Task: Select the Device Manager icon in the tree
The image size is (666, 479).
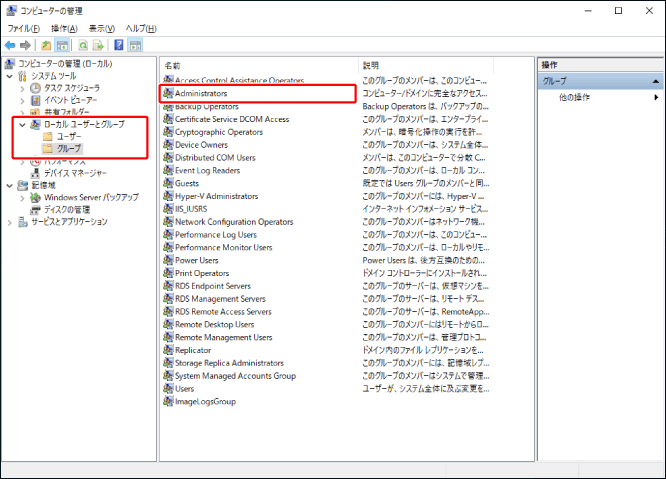Action: pos(36,173)
